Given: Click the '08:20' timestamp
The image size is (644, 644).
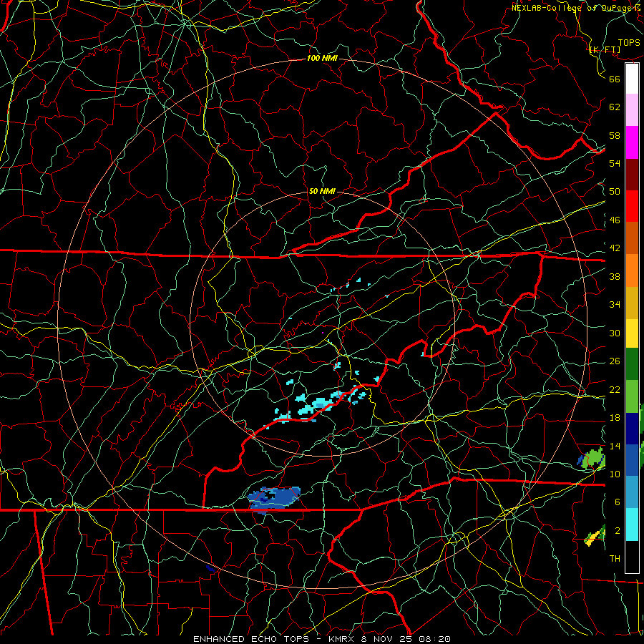Looking at the screenshot, I should pyautogui.click(x=435, y=639).
